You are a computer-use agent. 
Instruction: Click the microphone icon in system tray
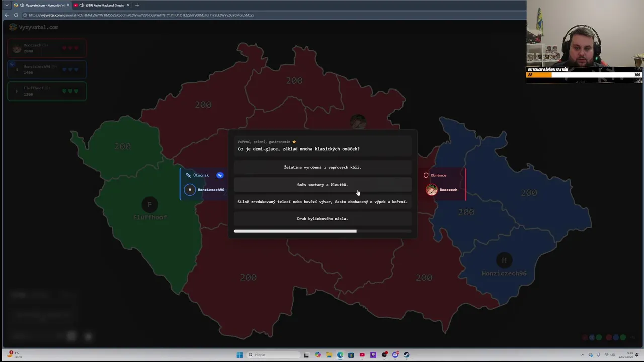[598, 355]
